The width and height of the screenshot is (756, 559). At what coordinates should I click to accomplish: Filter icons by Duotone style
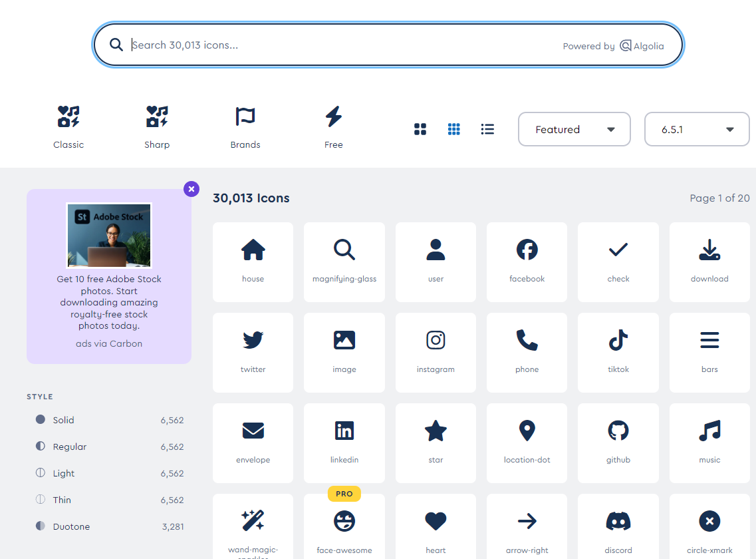pyautogui.click(x=110, y=526)
